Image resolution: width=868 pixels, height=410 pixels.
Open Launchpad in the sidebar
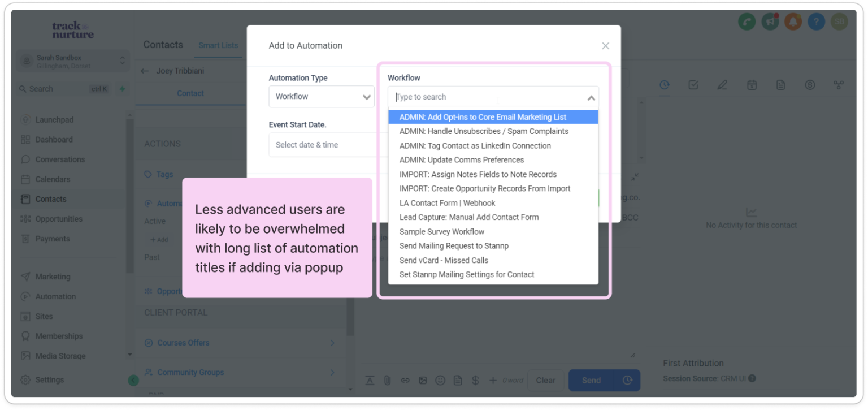[54, 120]
